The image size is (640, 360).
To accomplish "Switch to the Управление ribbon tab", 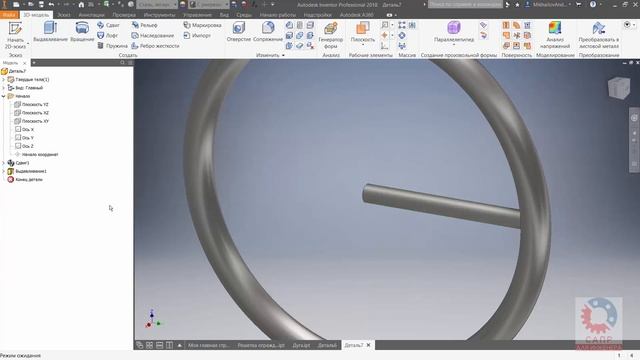I will pos(197,15).
